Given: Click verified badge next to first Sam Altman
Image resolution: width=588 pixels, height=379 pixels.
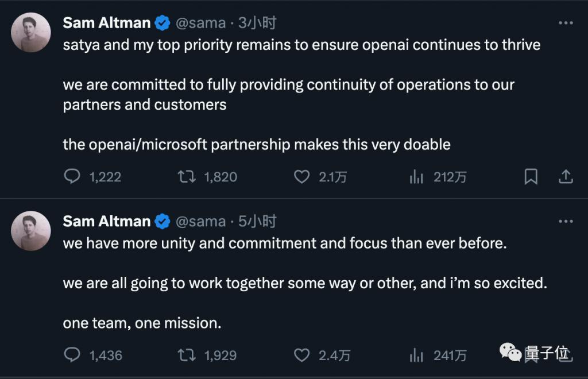Looking at the screenshot, I should pos(163,23).
